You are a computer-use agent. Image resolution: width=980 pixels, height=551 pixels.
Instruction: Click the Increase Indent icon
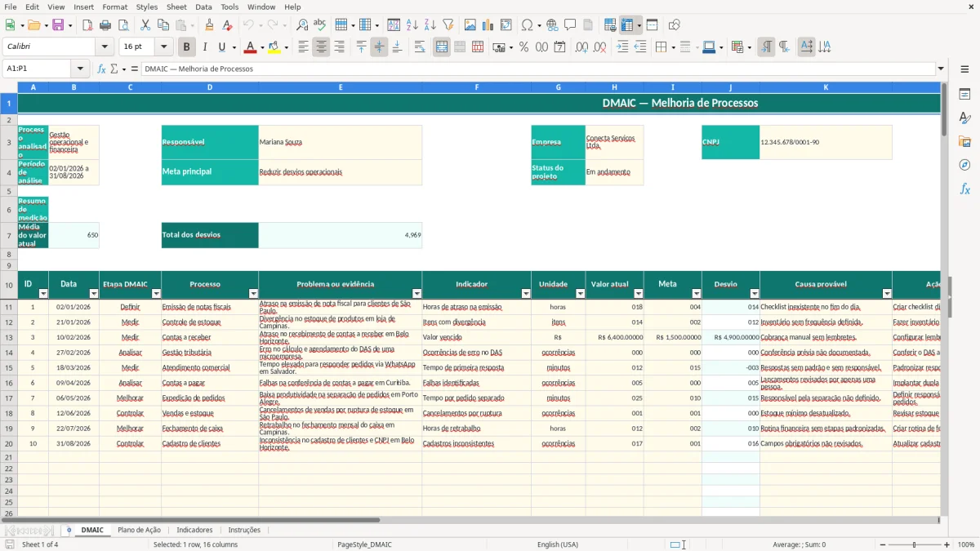[622, 47]
